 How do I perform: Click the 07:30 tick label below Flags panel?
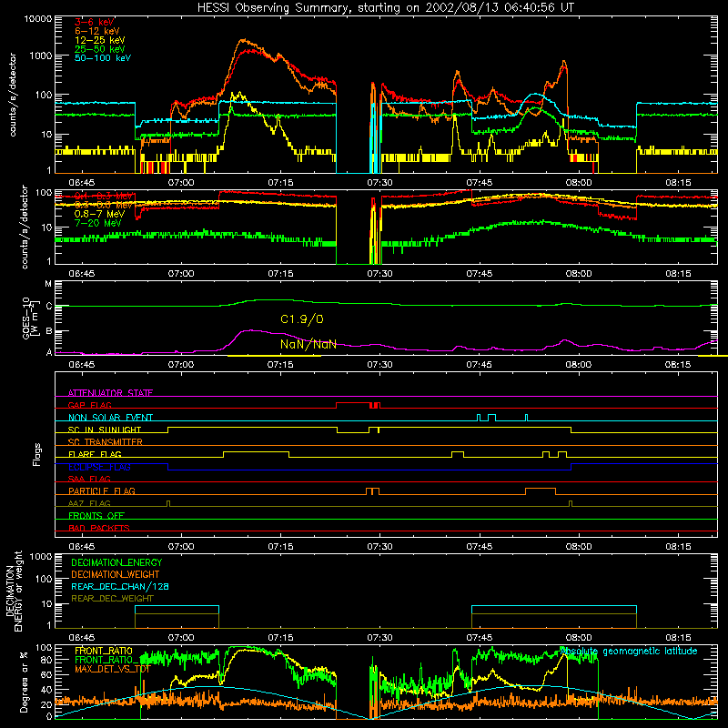pos(379,547)
